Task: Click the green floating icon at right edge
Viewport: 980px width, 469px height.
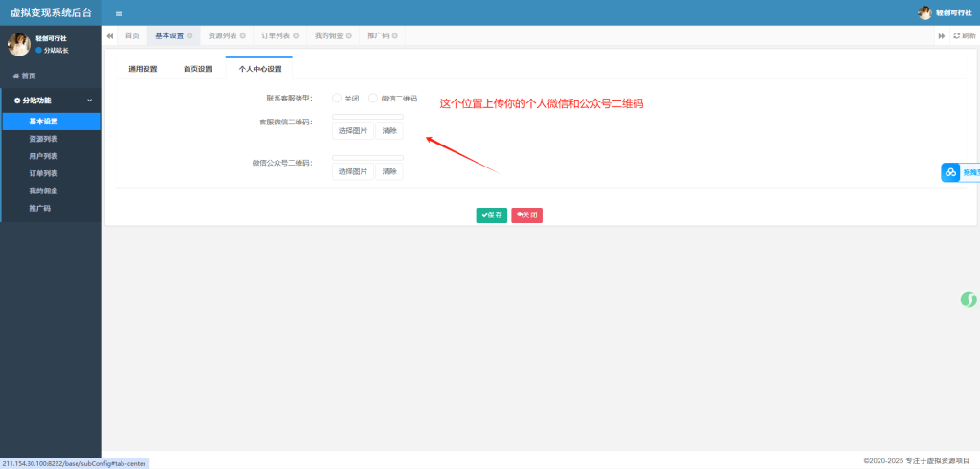Action: (969, 300)
